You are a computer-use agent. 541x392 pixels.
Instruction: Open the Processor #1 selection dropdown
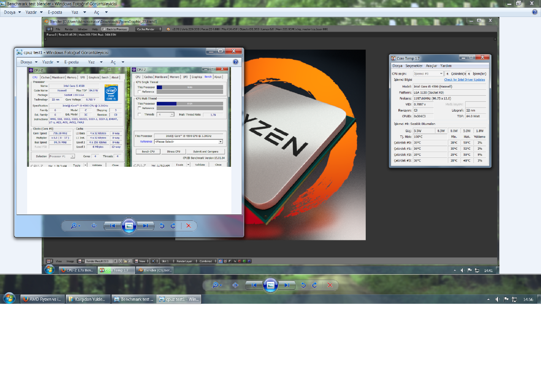click(x=62, y=156)
